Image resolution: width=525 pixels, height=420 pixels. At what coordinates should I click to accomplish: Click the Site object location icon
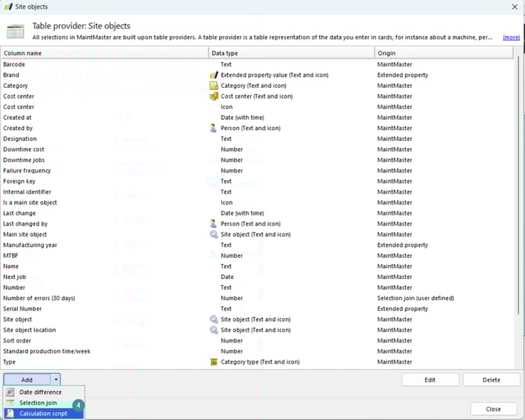point(213,330)
